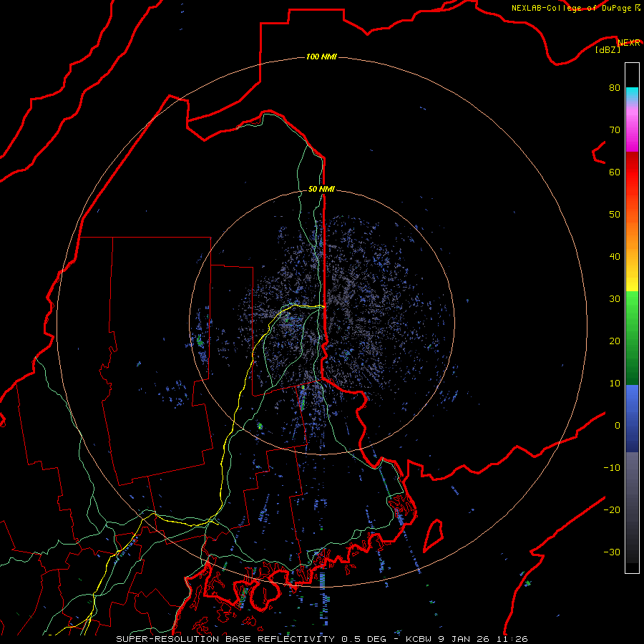644x644 pixels.
Task: Click the -30 value on the dBZ scale
Action: [x=612, y=552]
